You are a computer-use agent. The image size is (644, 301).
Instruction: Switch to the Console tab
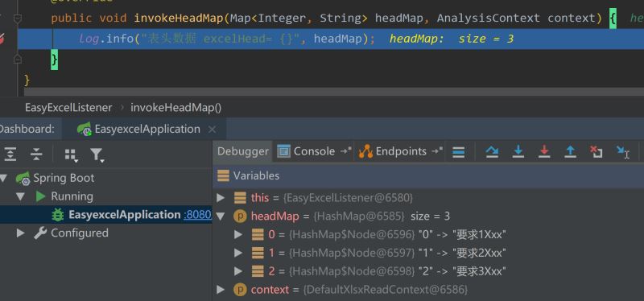click(306, 151)
